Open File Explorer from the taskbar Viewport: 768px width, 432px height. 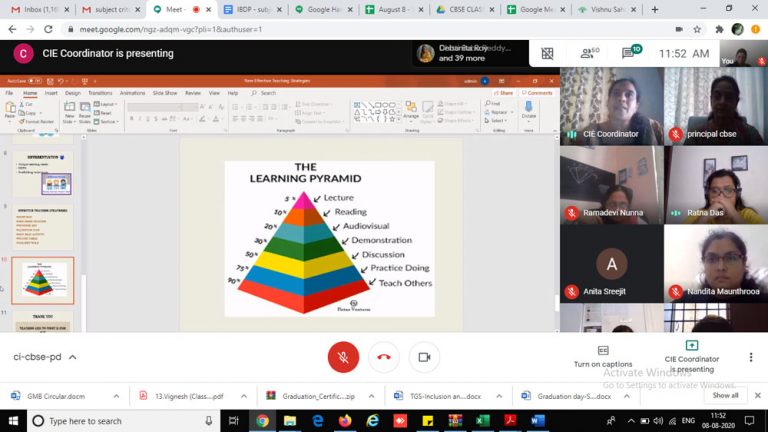[290, 421]
